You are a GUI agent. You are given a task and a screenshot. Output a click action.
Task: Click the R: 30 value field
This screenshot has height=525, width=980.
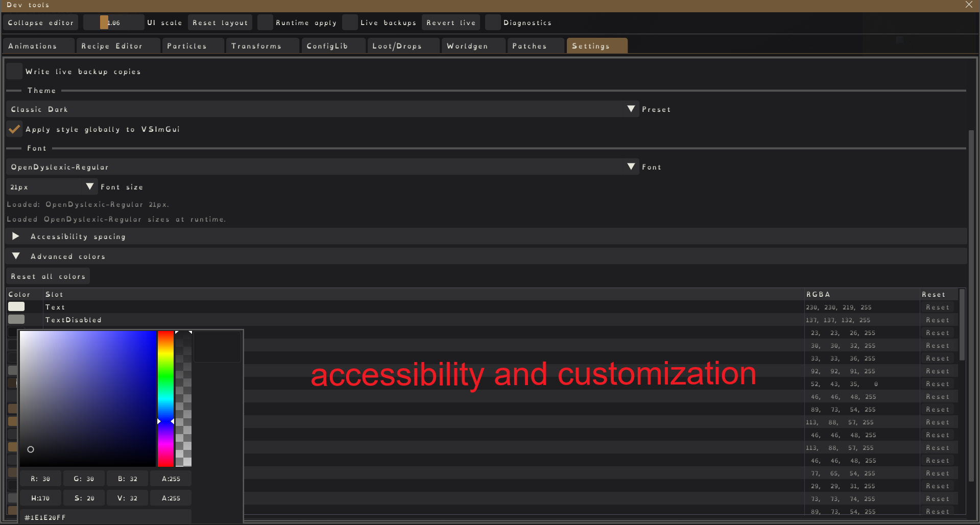coord(41,479)
